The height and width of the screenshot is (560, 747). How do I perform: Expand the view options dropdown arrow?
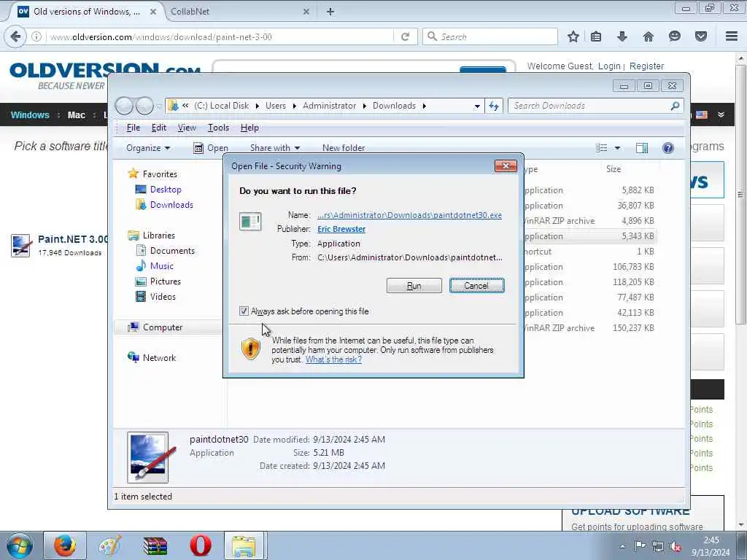click(x=617, y=148)
